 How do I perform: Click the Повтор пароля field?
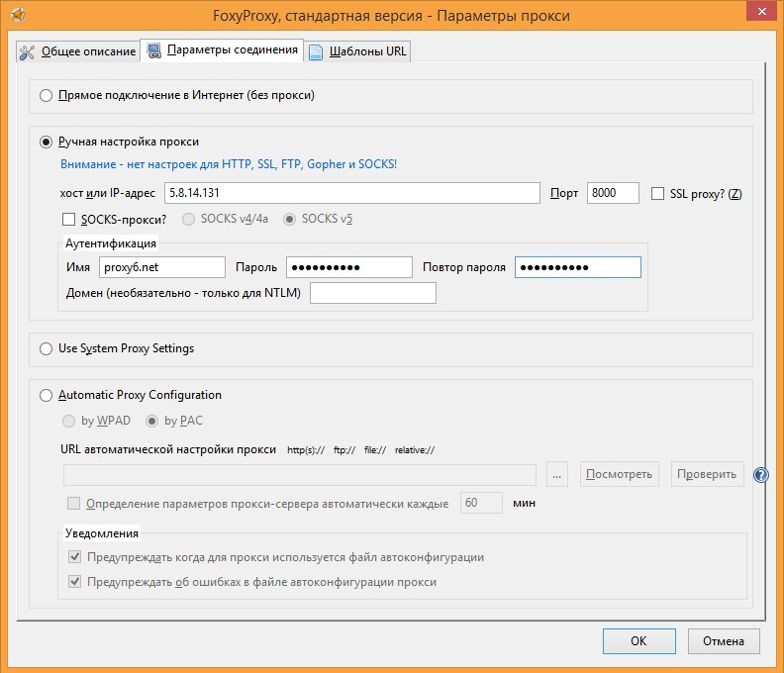coord(577,267)
